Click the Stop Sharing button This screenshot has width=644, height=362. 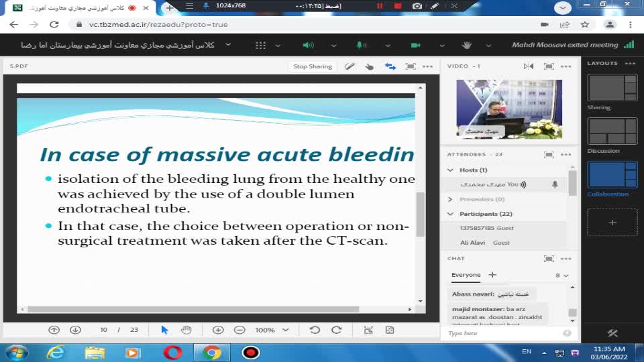coord(312,66)
